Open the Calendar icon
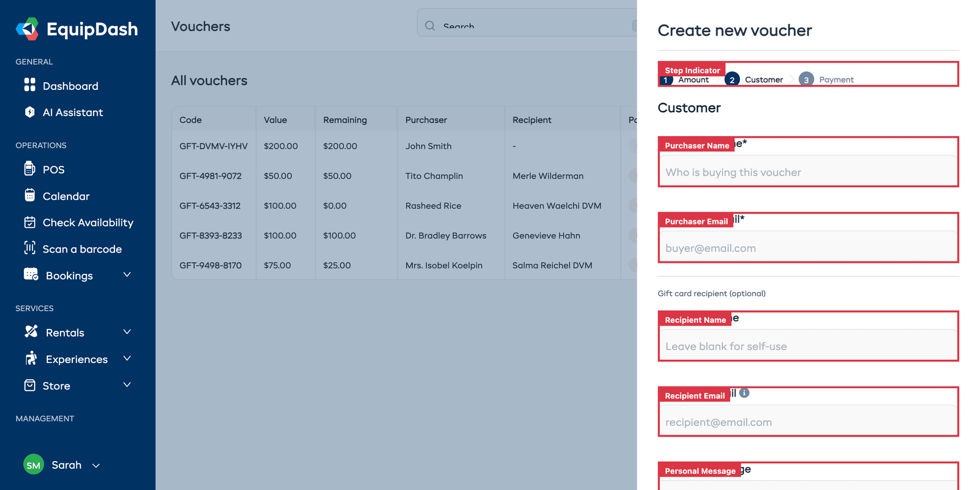Viewport: 980px width, 490px height. coord(30,196)
